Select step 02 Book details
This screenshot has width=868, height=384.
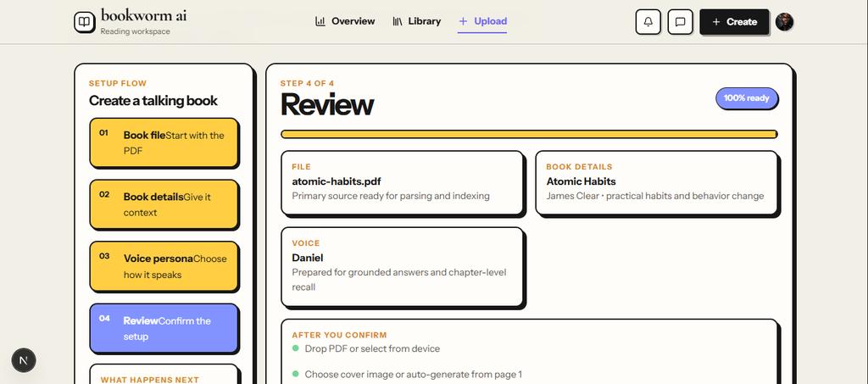pos(164,205)
